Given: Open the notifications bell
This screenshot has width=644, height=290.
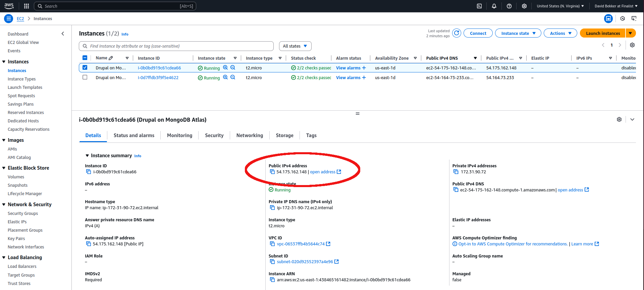Looking at the screenshot, I should click(x=494, y=6).
